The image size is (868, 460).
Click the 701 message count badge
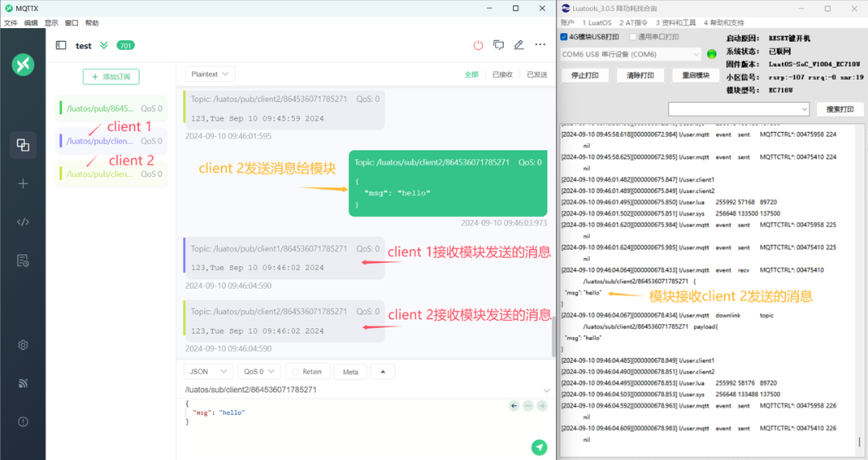click(x=125, y=46)
